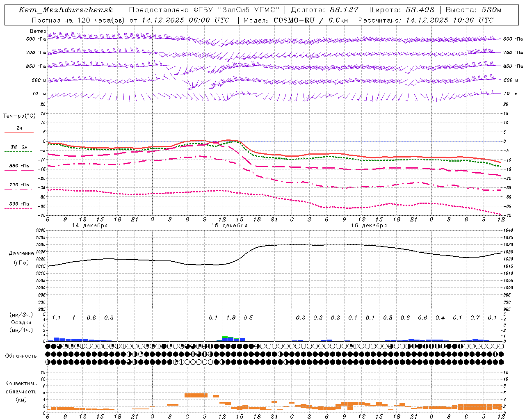This screenshot has width=525, height=420.
Task: Click forecast start time "14.12.2025 06:00 UTC"
Action: [x=186, y=20]
